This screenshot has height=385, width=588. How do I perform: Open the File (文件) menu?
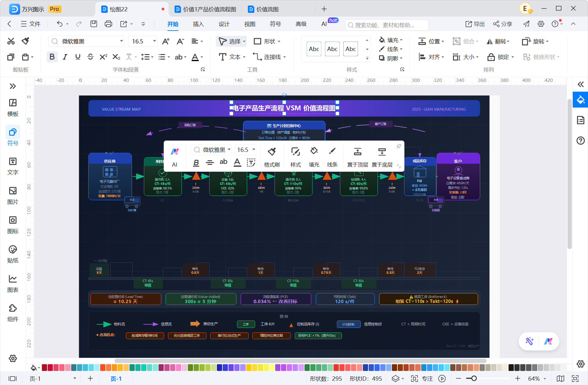(31, 24)
